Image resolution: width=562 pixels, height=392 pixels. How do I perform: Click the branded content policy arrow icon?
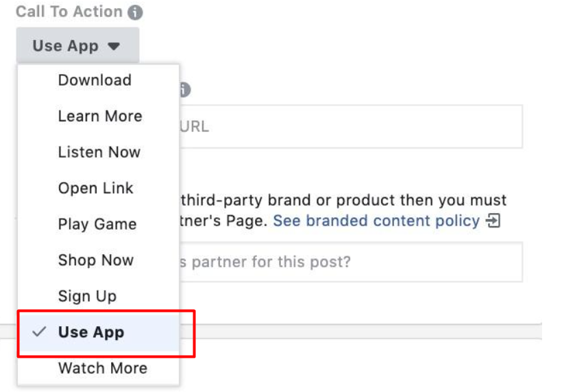tap(493, 221)
